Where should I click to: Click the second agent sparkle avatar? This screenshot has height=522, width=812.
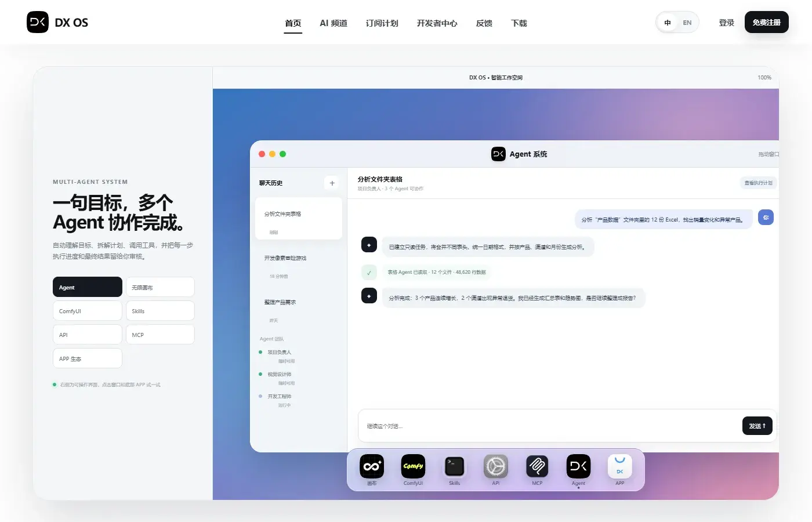[x=369, y=296]
